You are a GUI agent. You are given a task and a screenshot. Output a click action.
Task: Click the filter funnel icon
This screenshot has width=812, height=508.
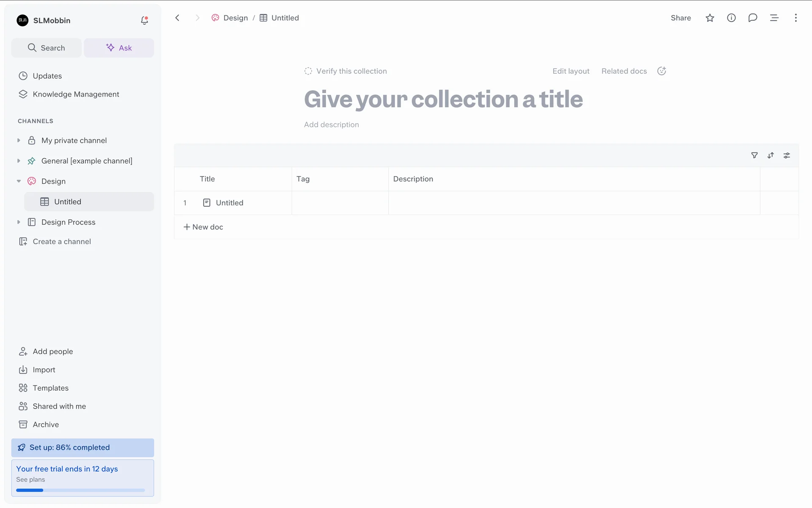coord(754,155)
